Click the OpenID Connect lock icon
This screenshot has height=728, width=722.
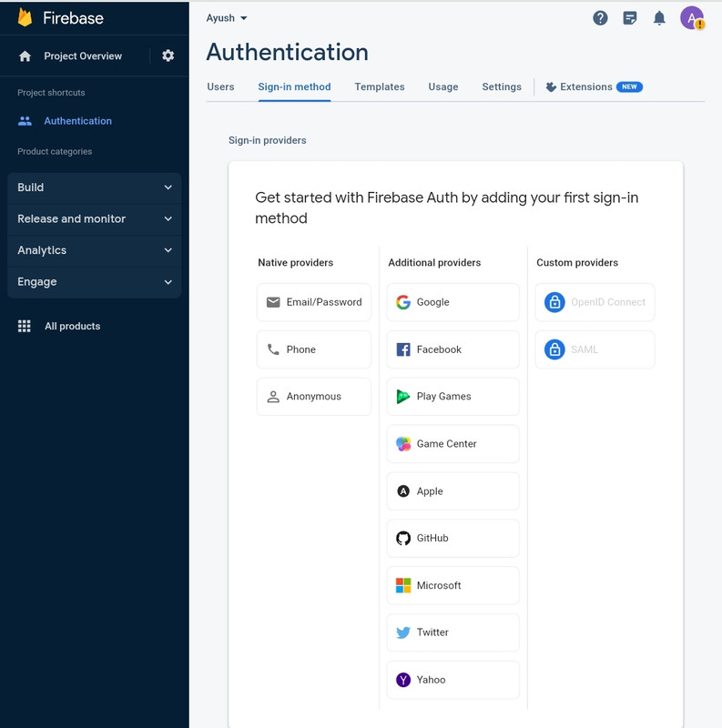(x=554, y=302)
